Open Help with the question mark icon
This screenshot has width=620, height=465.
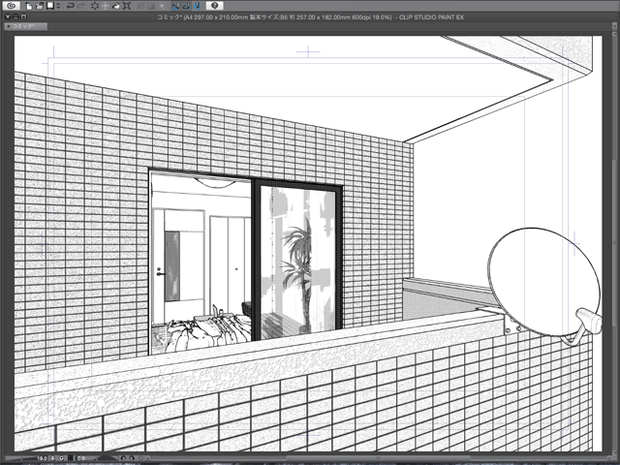[x=214, y=6]
